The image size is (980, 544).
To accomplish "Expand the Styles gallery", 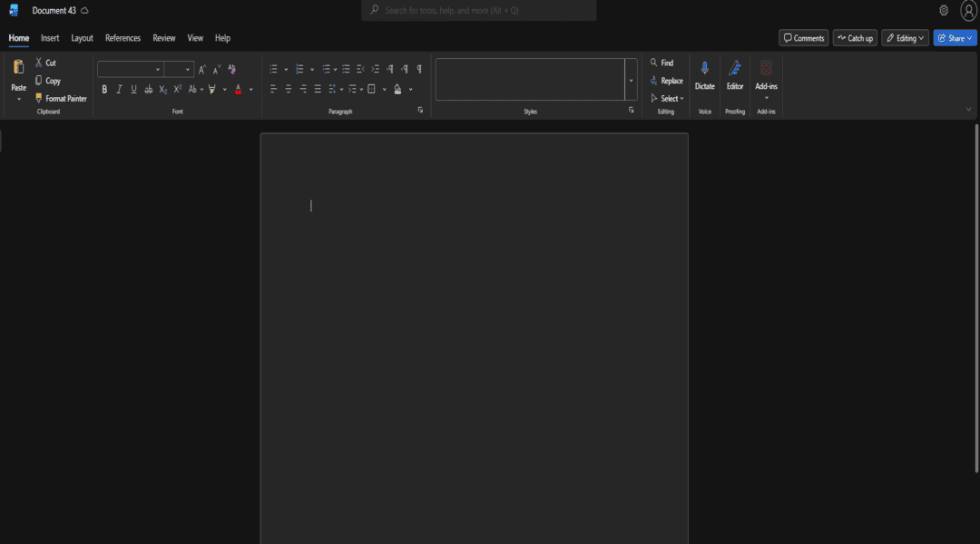I will [631, 80].
